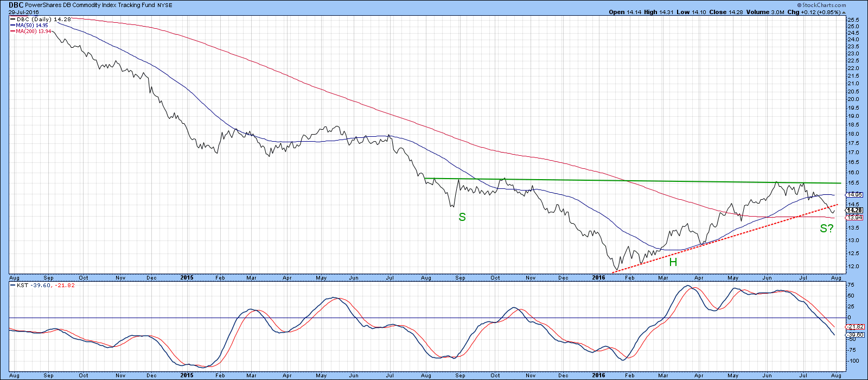Select the MA(50) legend entry
The width and height of the screenshot is (868, 380).
tap(31, 25)
